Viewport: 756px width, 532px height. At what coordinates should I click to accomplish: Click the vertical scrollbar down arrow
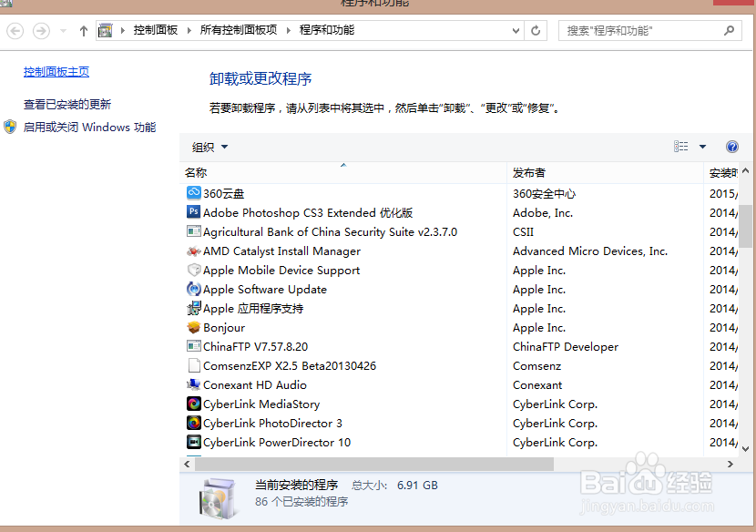pos(745,448)
